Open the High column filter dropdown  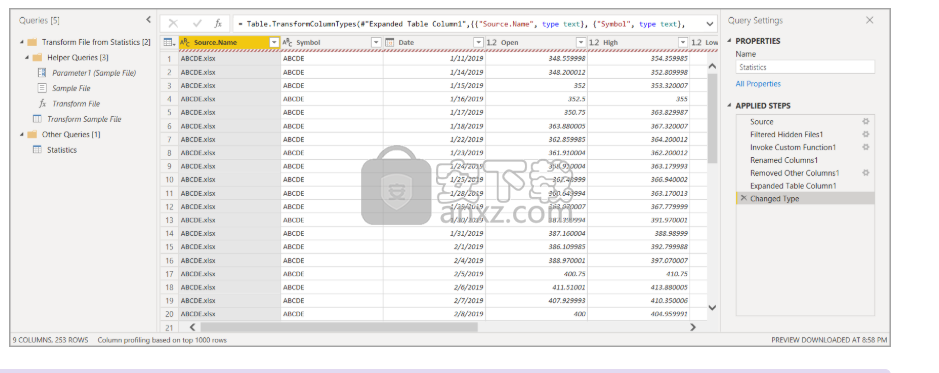[x=683, y=43]
